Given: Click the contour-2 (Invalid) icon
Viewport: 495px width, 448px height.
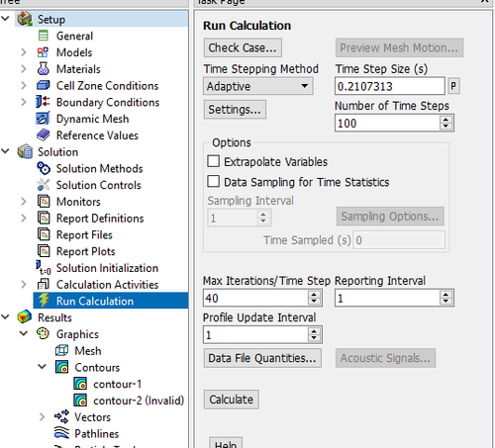Looking at the screenshot, I should [80, 401].
